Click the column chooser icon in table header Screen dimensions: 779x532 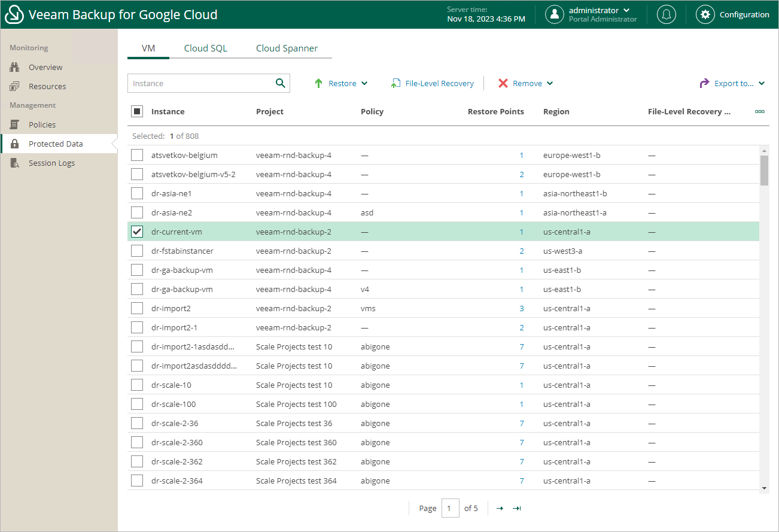(x=760, y=111)
